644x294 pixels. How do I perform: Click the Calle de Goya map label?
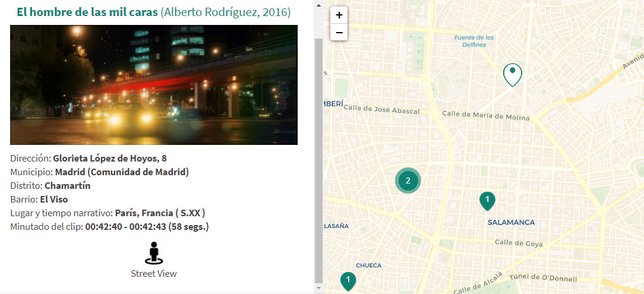pyautogui.click(x=518, y=243)
